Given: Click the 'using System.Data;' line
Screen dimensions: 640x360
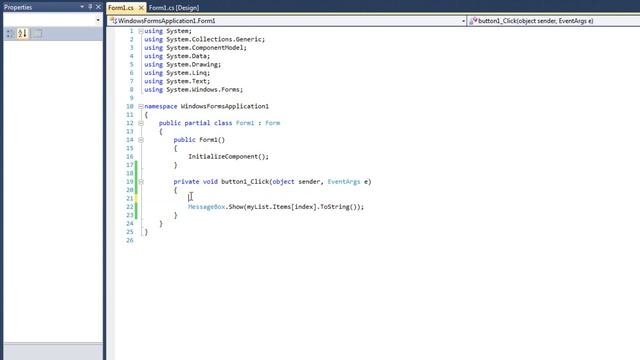Looking at the screenshot, I should pyautogui.click(x=177, y=56).
